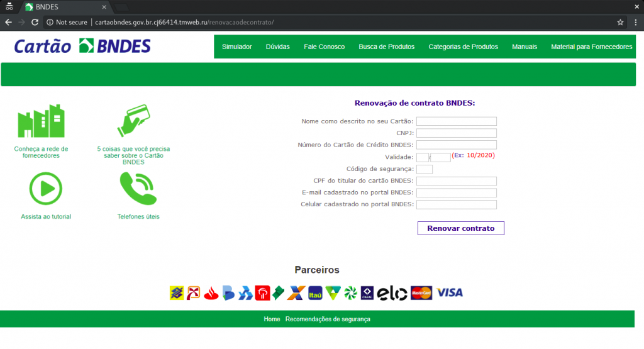Click the blue letter B partner logo
The image size is (644, 349).
click(228, 293)
